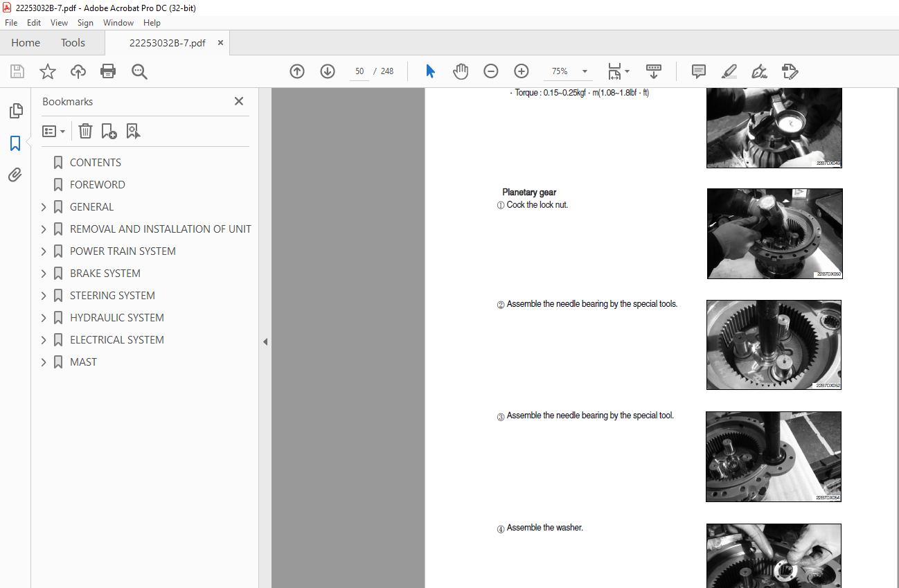899x588 pixels.
Task: Open the File menu
Action: (x=11, y=23)
